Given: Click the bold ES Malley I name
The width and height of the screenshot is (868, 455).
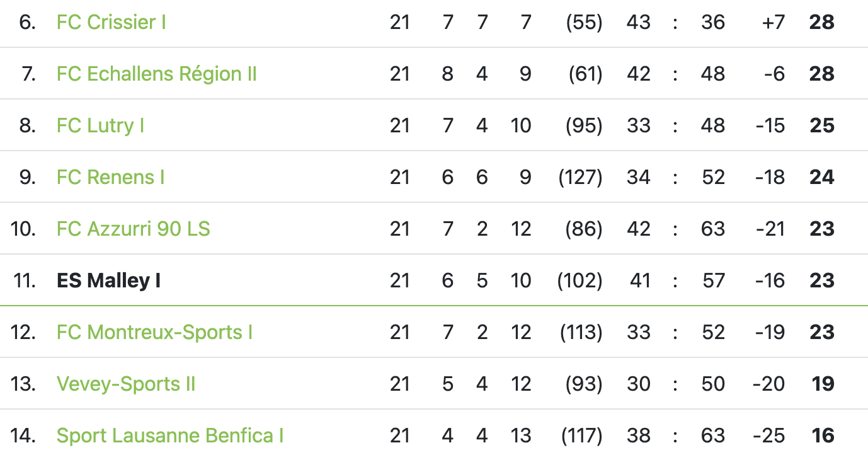Looking at the screenshot, I should pyautogui.click(x=108, y=280).
